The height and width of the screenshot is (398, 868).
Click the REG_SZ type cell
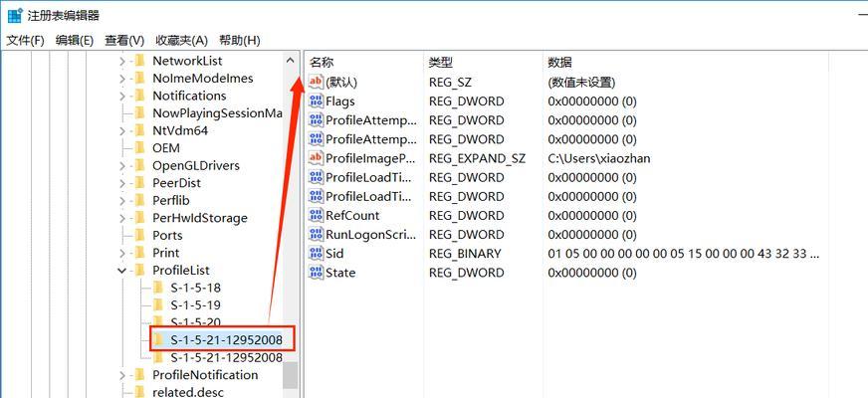451,82
